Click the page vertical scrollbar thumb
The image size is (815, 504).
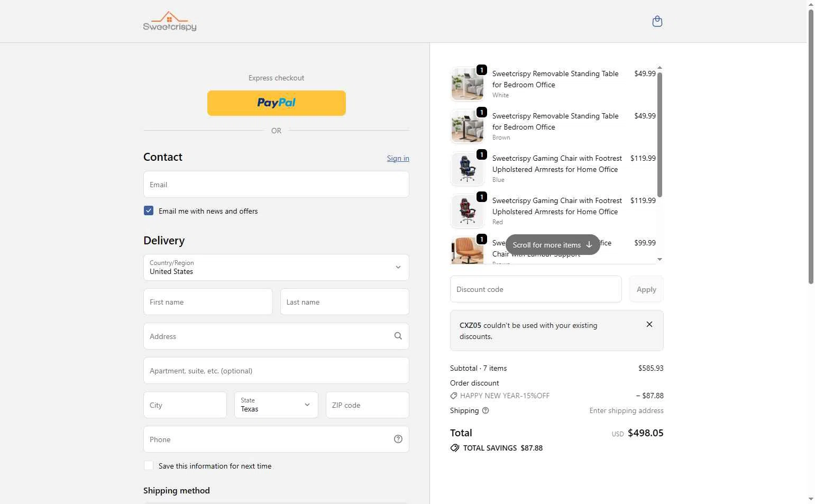pos(811,146)
